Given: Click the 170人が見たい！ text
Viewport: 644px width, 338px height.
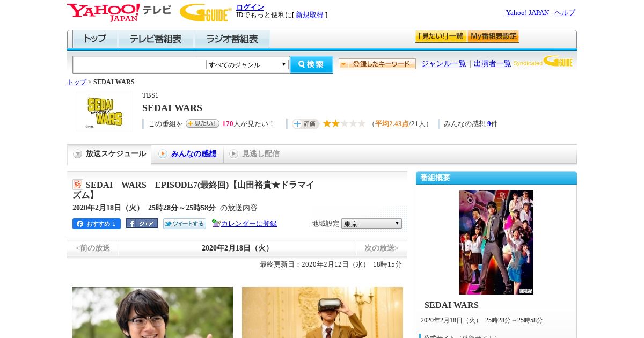Looking at the screenshot, I should (x=248, y=124).
